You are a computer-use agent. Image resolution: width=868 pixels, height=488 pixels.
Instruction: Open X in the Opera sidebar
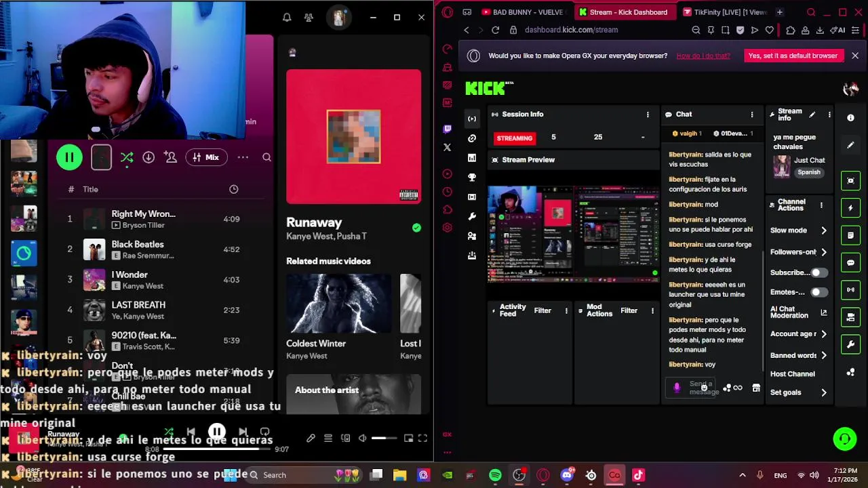pyautogui.click(x=448, y=147)
